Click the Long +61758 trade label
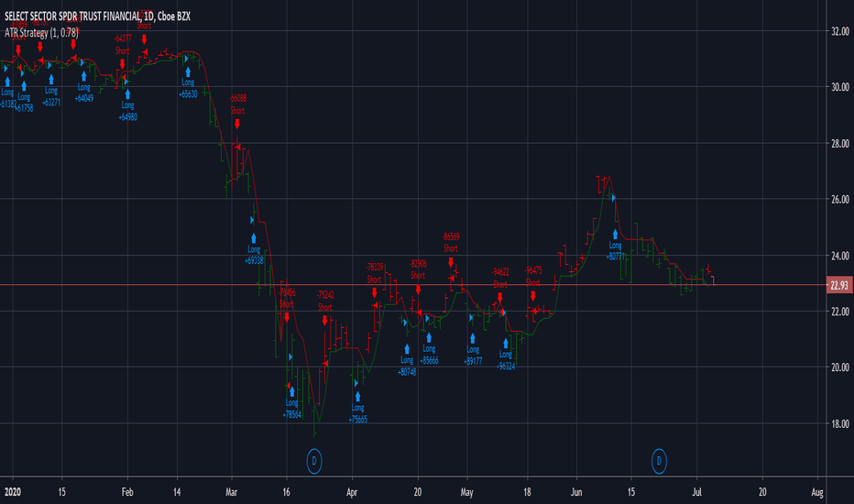Screen dimensions: 854x504 pyautogui.click(x=24, y=103)
